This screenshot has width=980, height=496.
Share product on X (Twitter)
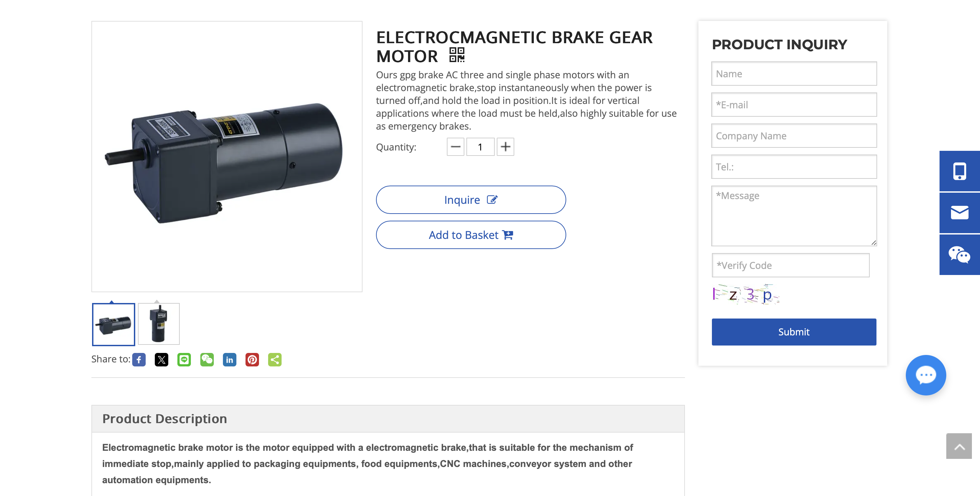[x=161, y=360]
